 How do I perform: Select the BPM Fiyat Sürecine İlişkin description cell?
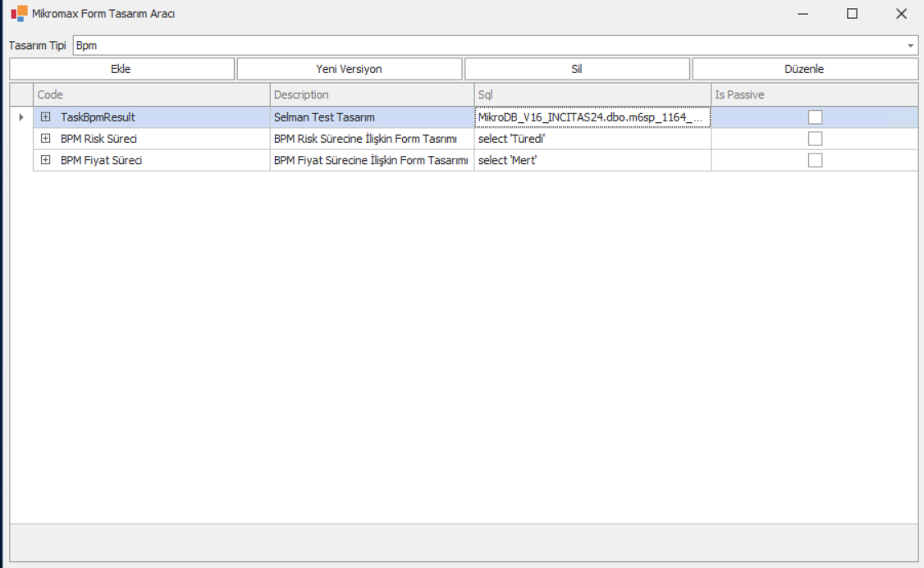click(x=372, y=160)
